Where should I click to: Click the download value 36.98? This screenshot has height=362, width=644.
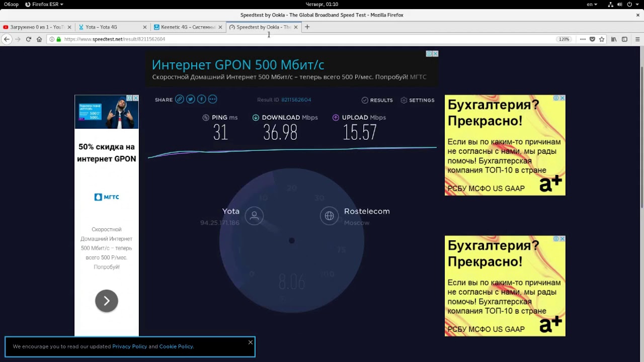(x=280, y=133)
